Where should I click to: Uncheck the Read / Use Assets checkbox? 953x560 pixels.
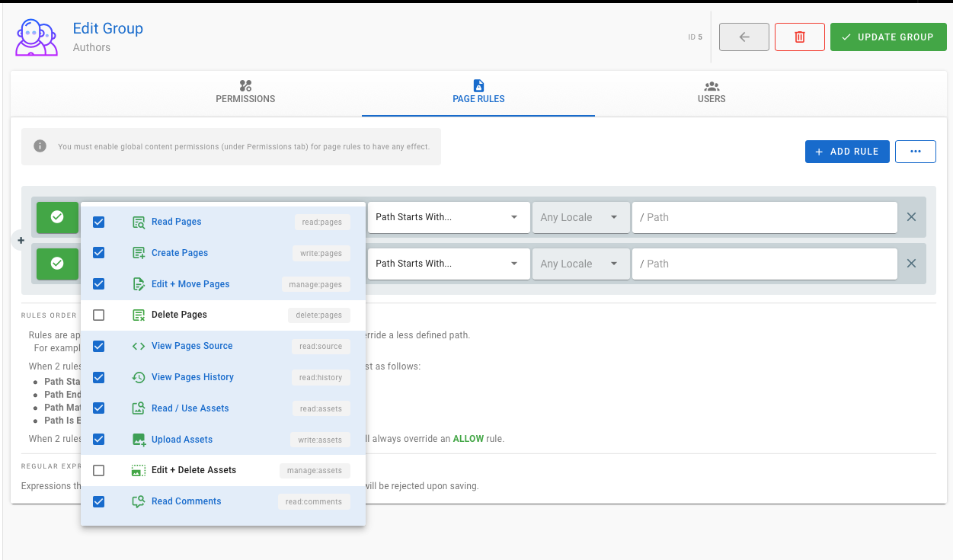tap(98, 408)
